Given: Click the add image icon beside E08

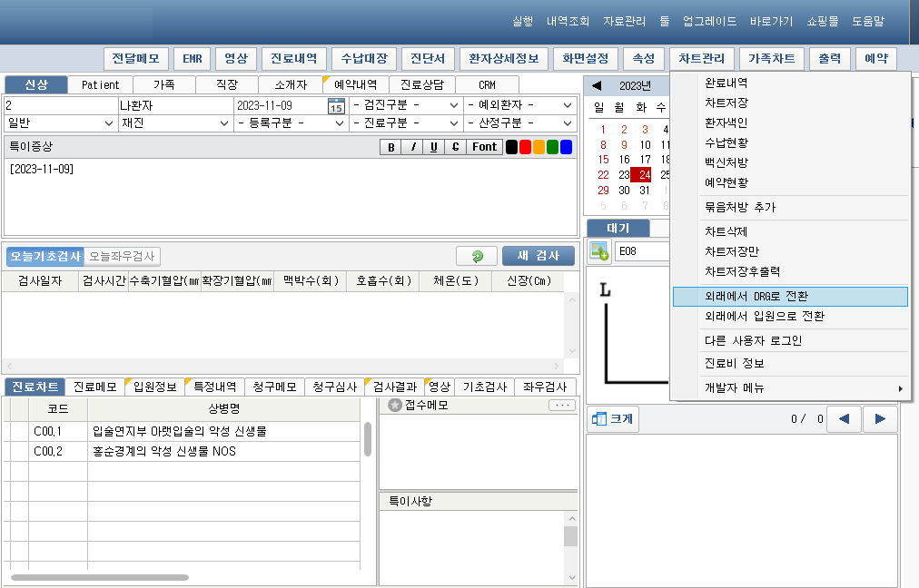Looking at the screenshot, I should [x=599, y=251].
